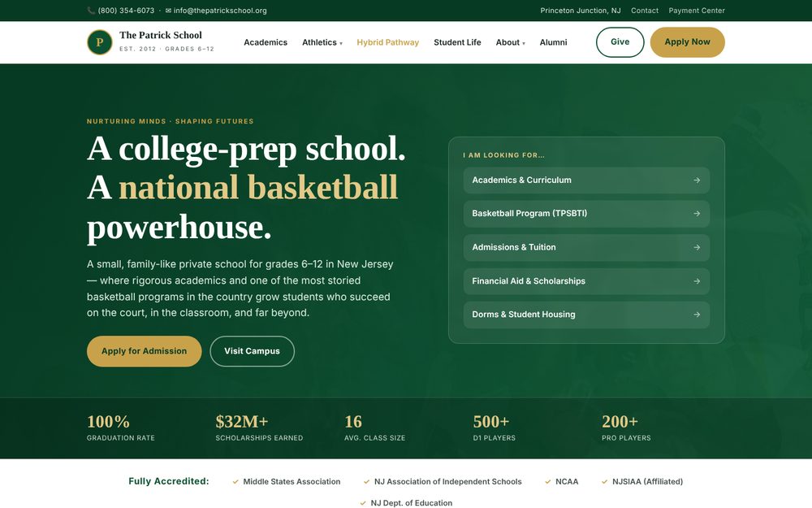Viewport: 812px width, 508px height.
Task: Open the Payment Center link
Action: tap(697, 11)
